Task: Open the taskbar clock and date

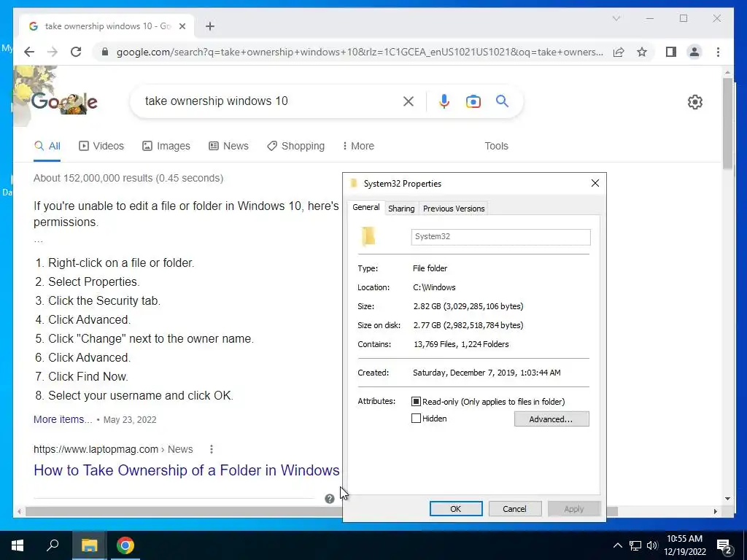Action: [x=685, y=545]
